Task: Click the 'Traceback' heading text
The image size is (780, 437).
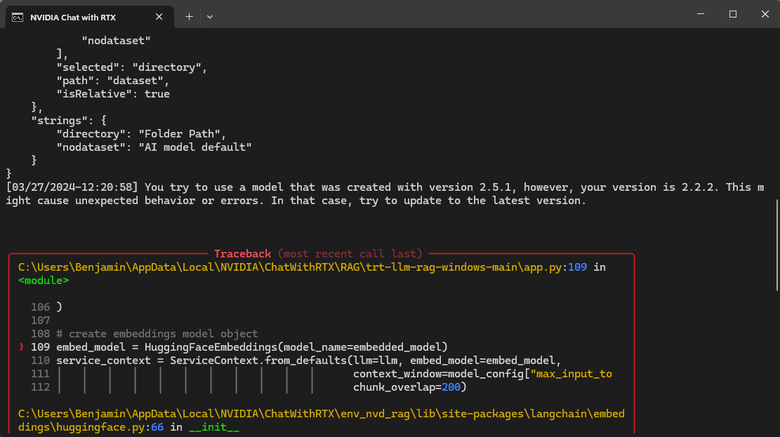Action: (x=242, y=254)
